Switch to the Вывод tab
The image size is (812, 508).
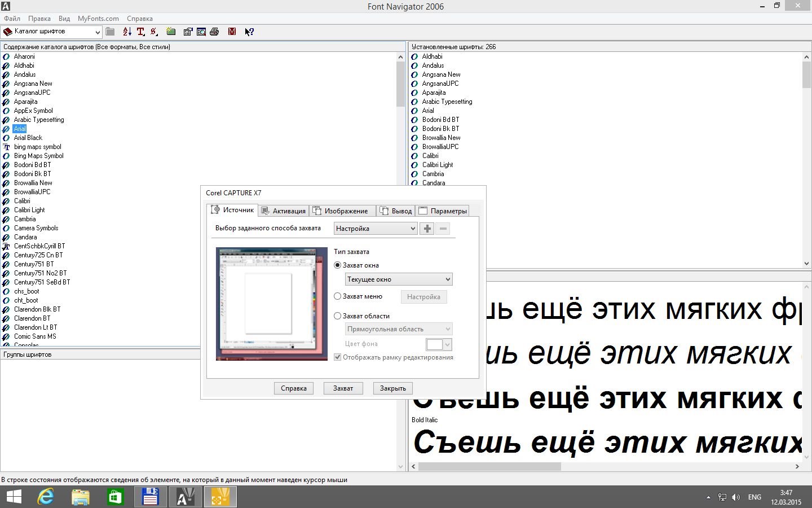point(396,211)
